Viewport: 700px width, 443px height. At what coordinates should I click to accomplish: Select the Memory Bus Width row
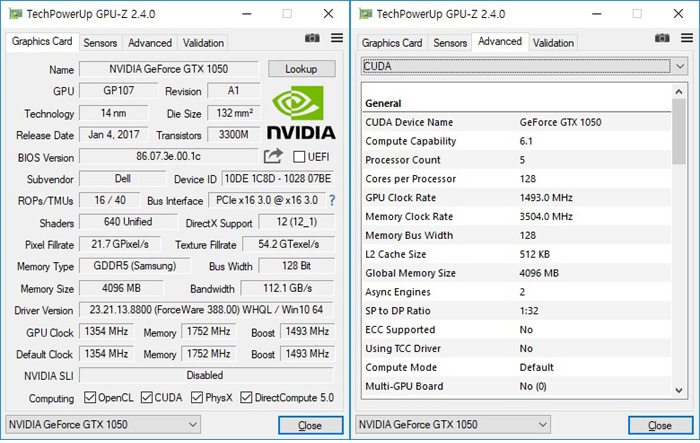[516, 235]
